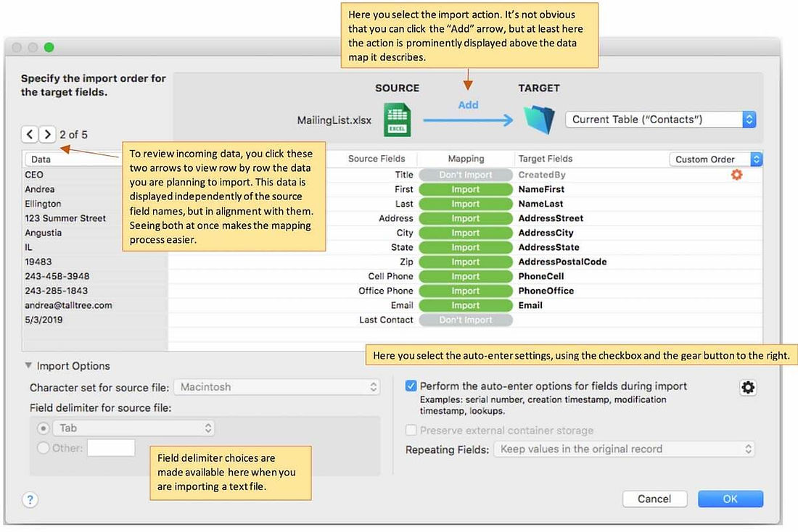798x532 pixels.
Task: Select the AddressStreet target field
Action: 551,218
